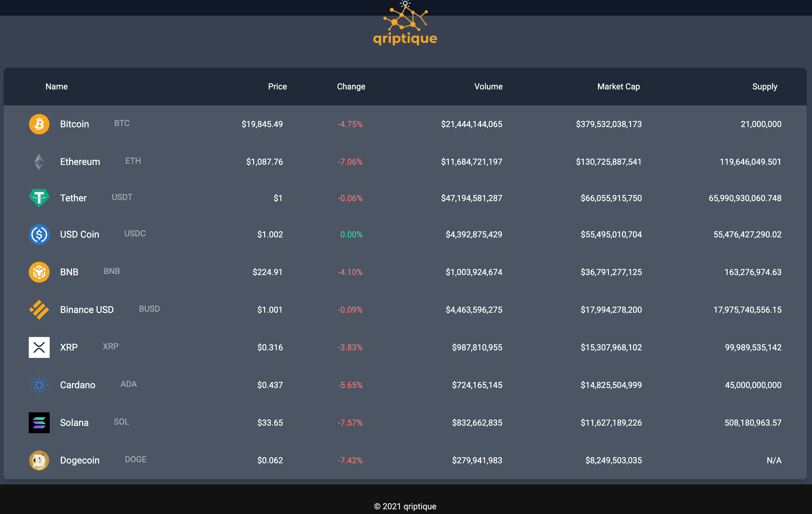The width and height of the screenshot is (812, 514).
Task: Click the -5.65% Cardano change
Action: pyautogui.click(x=350, y=385)
